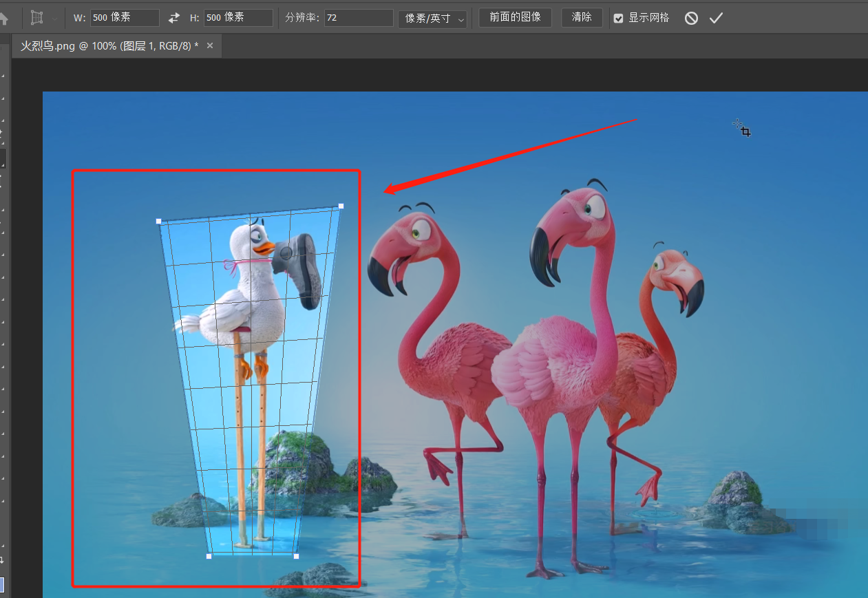Click the top-right perspective crop handle
The height and width of the screenshot is (598, 868).
pyautogui.click(x=341, y=206)
